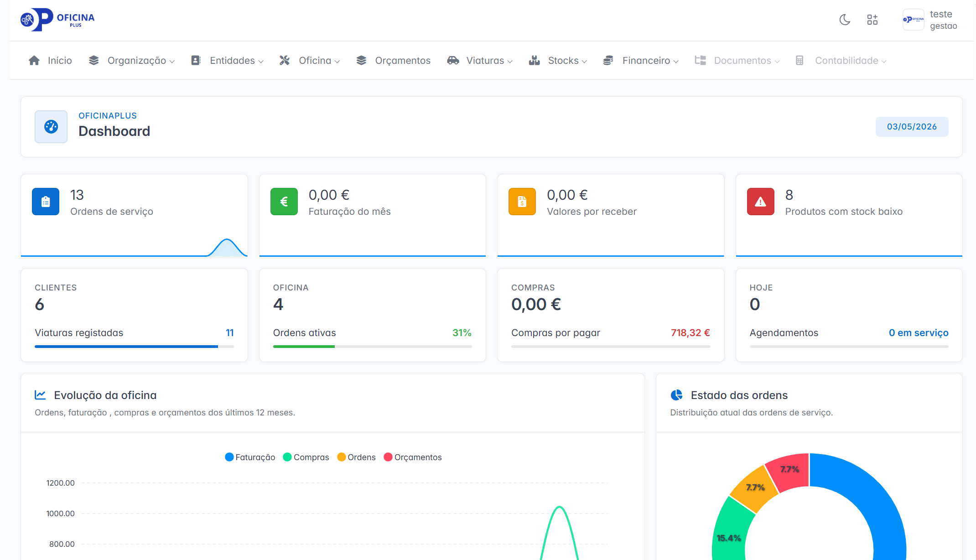Expand the Organização dropdown chevron
This screenshot has height=560, width=976.
click(x=172, y=62)
